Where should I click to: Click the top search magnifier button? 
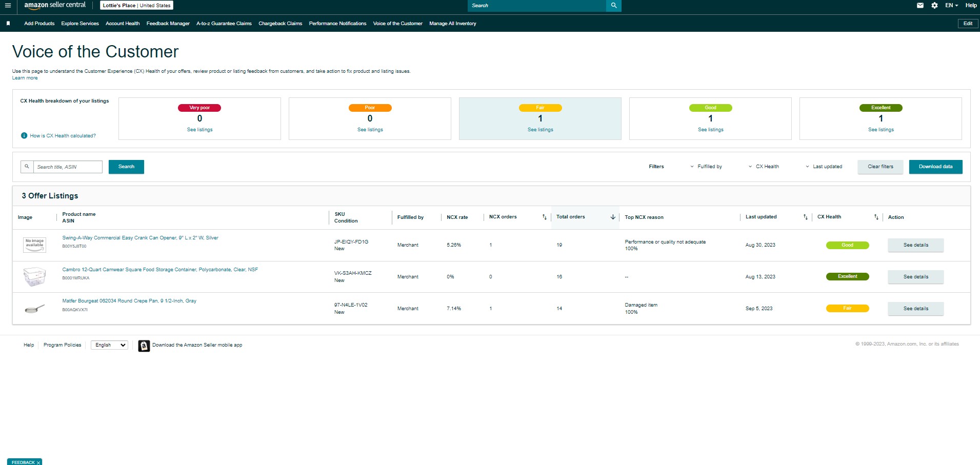click(x=614, y=6)
